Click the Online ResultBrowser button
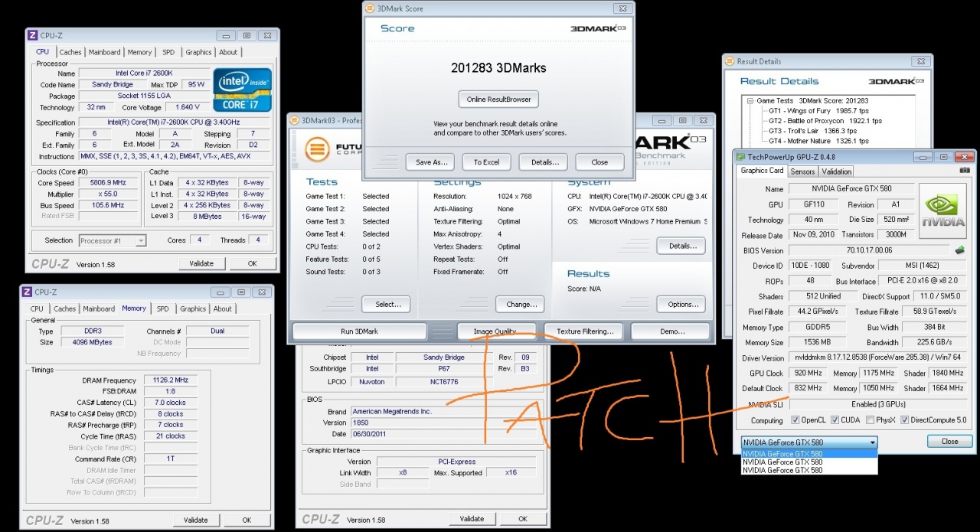Screen dimensions: 980x532 498,100
